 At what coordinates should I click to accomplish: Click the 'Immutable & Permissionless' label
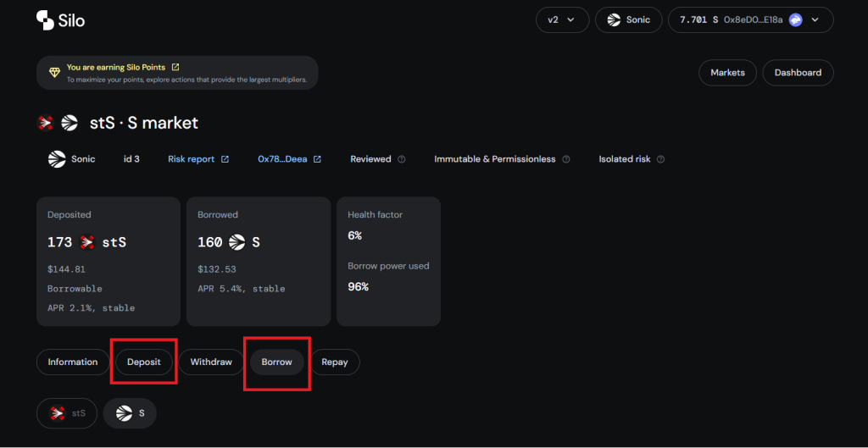[494, 158]
